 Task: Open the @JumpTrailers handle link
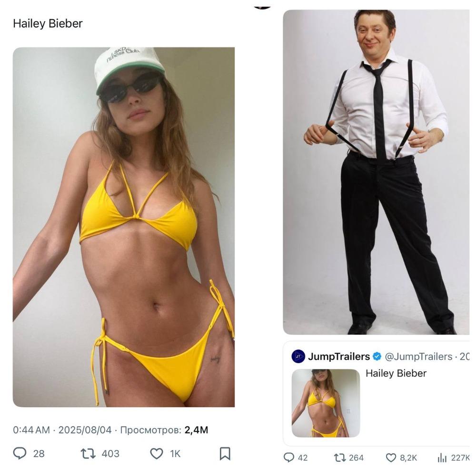click(x=418, y=356)
